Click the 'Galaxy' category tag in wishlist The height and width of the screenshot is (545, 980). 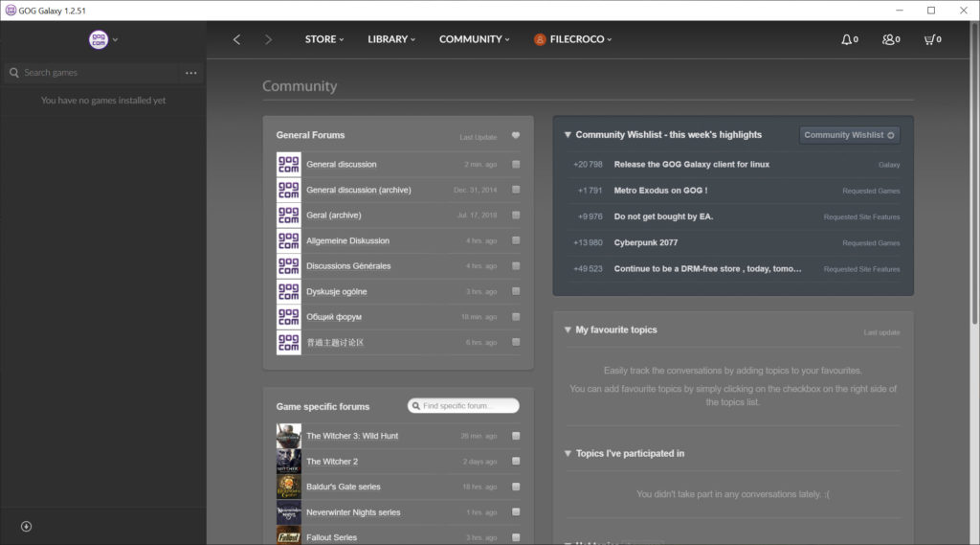(889, 165)
